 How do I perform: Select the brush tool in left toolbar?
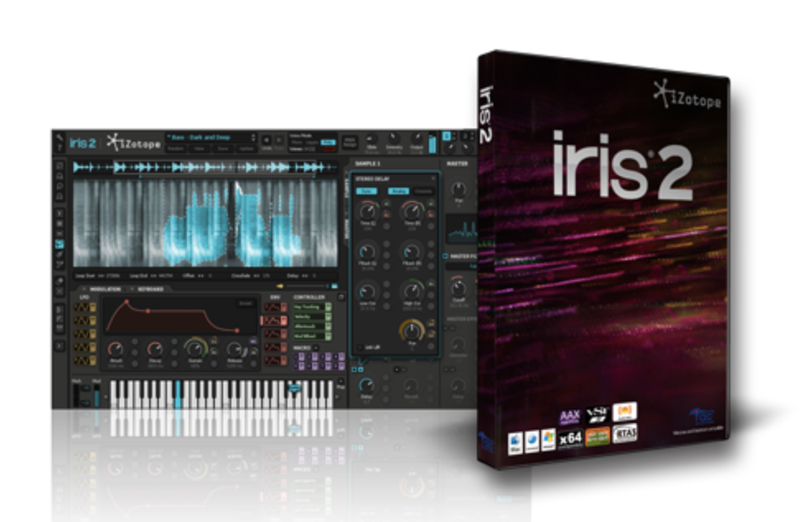(59, 254)
